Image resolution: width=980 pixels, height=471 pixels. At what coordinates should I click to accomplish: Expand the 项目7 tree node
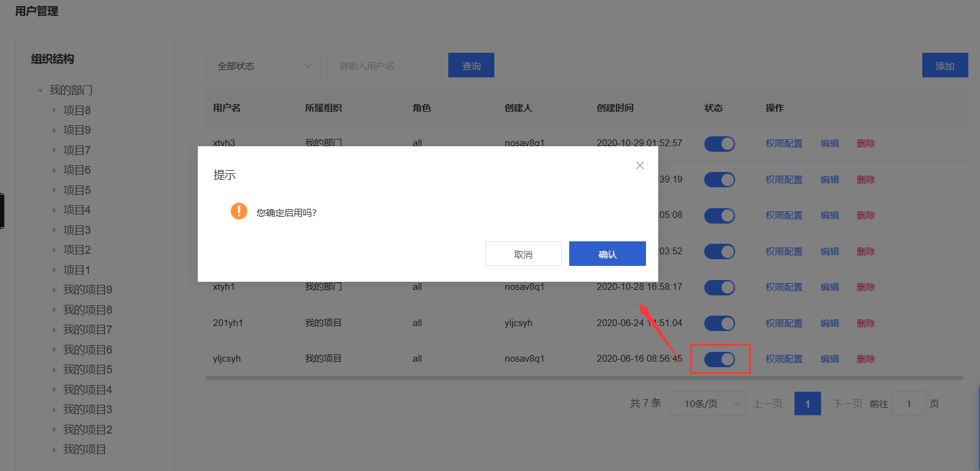54,150
